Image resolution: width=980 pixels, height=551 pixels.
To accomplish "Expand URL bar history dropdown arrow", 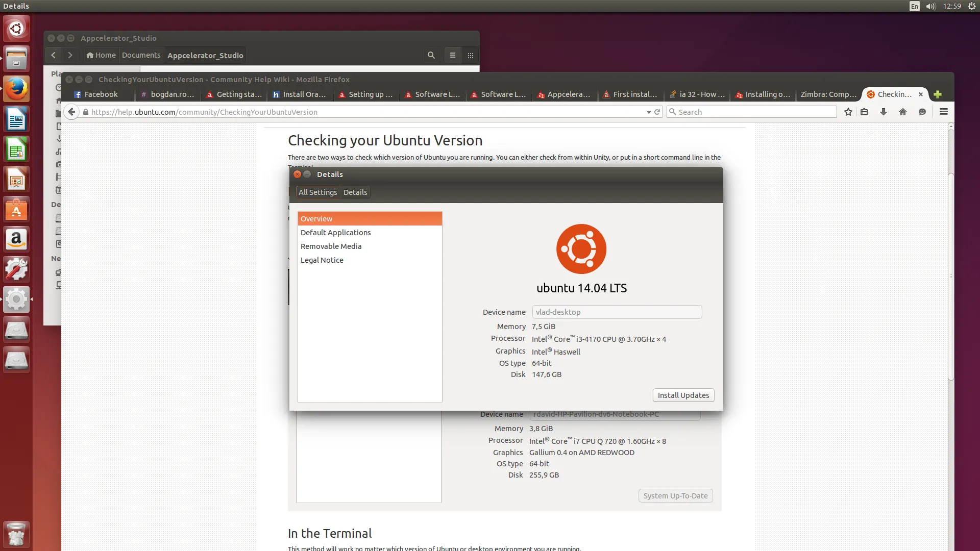I will 649,112.
